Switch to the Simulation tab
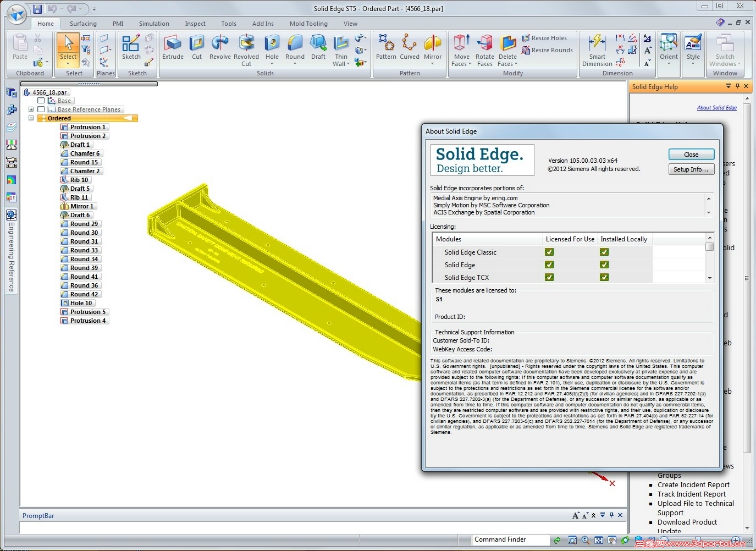Viewport: 756px width, 551px height. [x=154, y=24]
